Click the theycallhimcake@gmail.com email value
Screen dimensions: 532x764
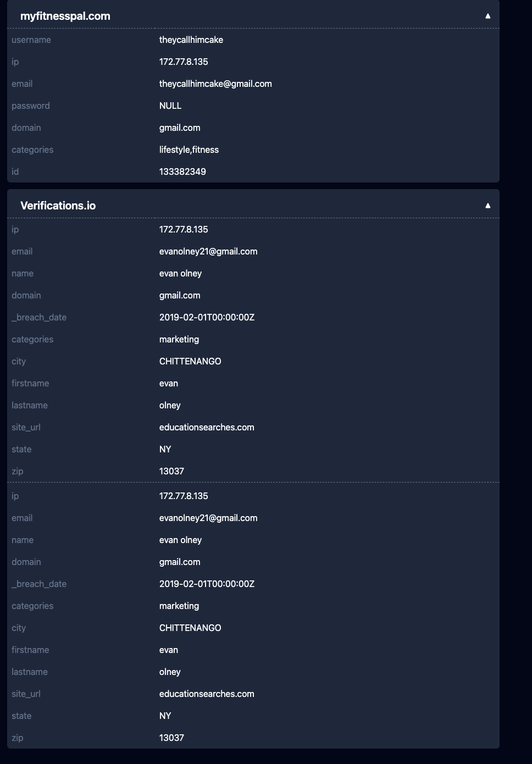[215, 84]
